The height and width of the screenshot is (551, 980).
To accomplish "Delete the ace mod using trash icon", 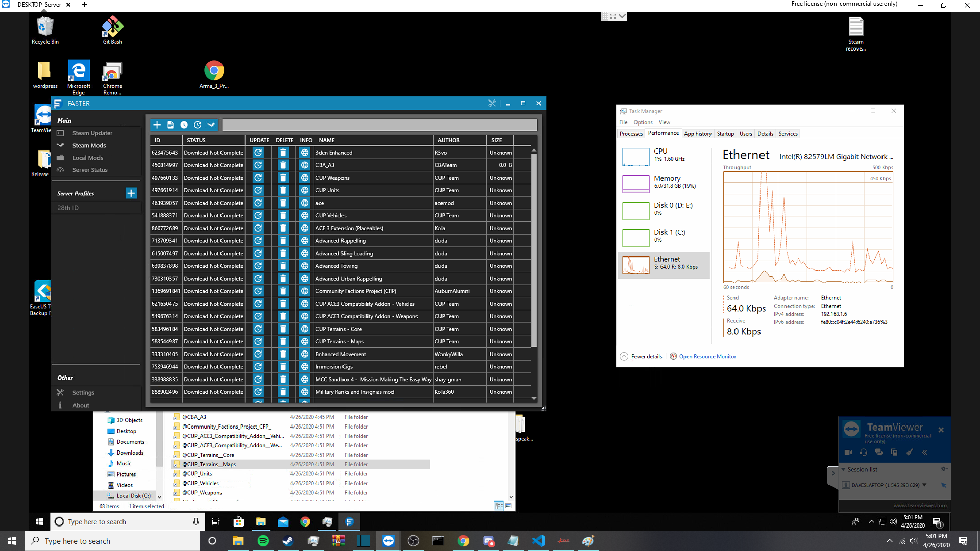I will coord(283,203).
